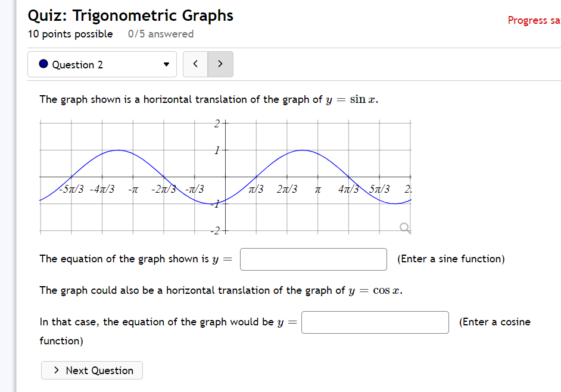This screenshot has width=561, height=392.
Task: Focus the cosine function answer box
Action: [x=375, y=322]
